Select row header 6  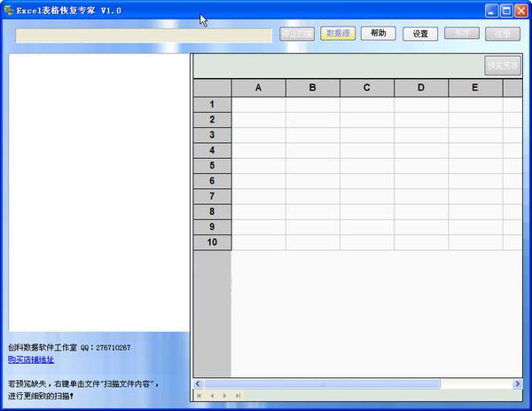coord(213,181)
